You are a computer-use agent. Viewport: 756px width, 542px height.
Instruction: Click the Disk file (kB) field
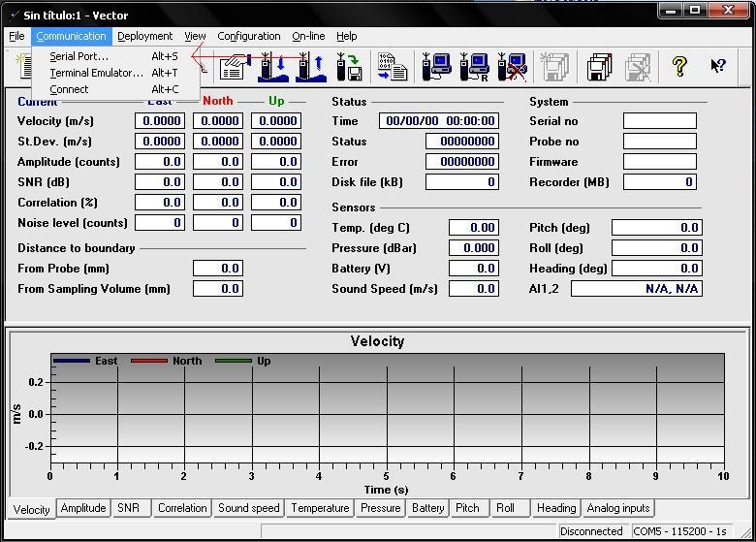(462, 181)
